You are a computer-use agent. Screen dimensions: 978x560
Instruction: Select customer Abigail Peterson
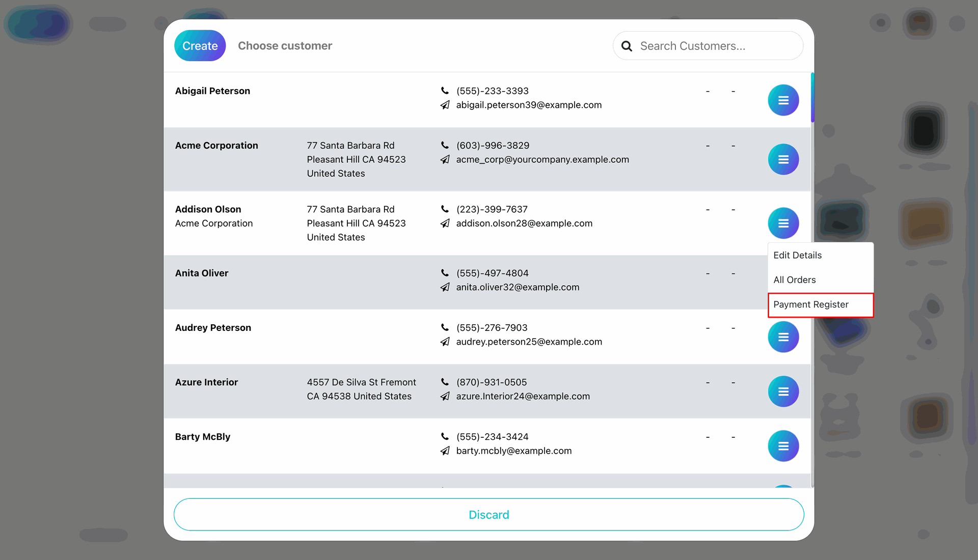(212, 91)
